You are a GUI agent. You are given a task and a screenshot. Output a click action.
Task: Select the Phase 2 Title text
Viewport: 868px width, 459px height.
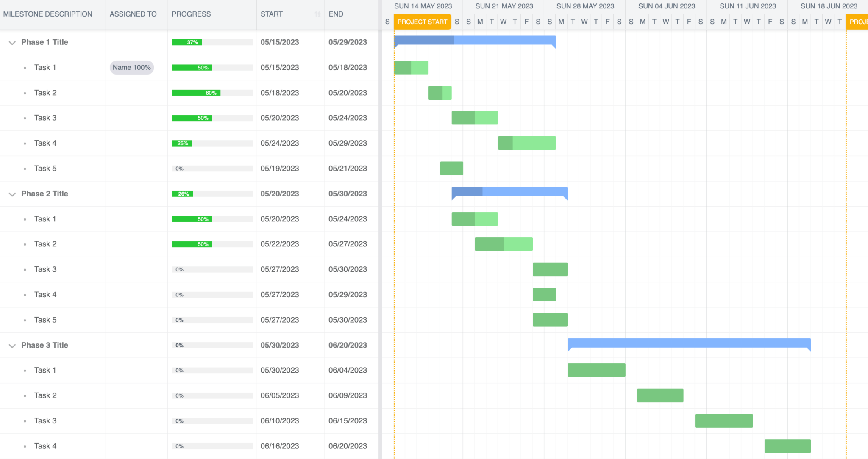(45, 194)
